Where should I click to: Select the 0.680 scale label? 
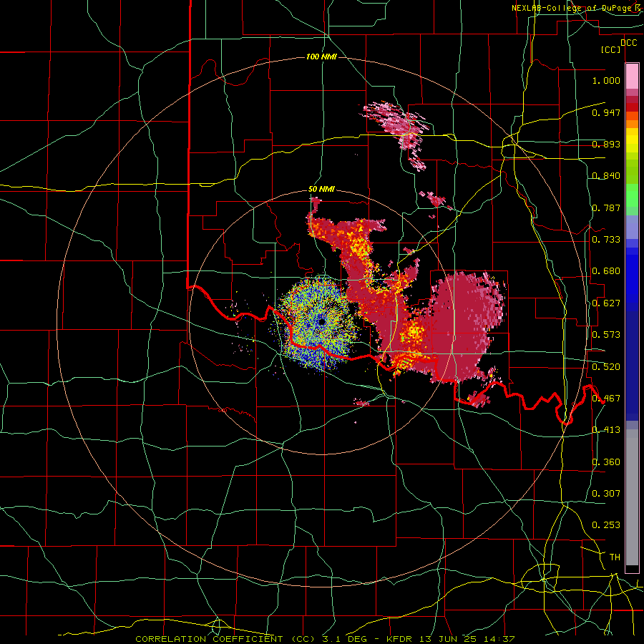606,271
